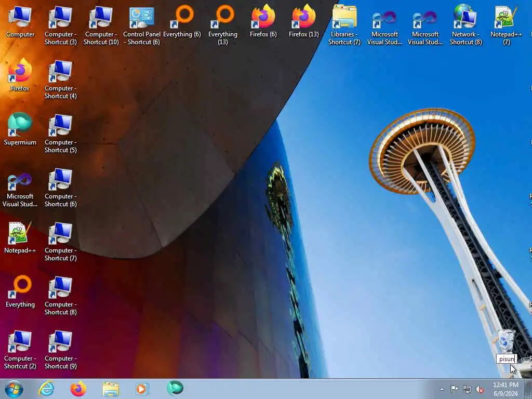Select the Computer - Shortcut (6) icon
This screenshot has height=399, width=532.
coord(61,188)
